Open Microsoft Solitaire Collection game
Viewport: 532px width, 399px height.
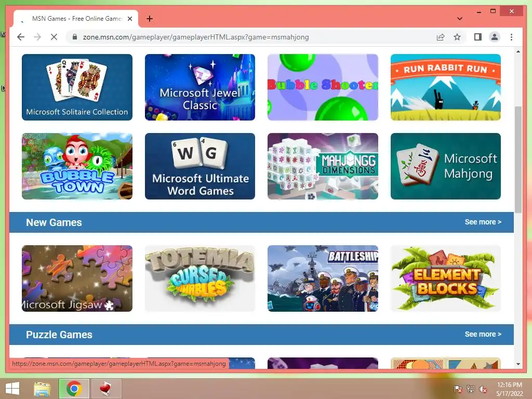(x=77, y=87)
